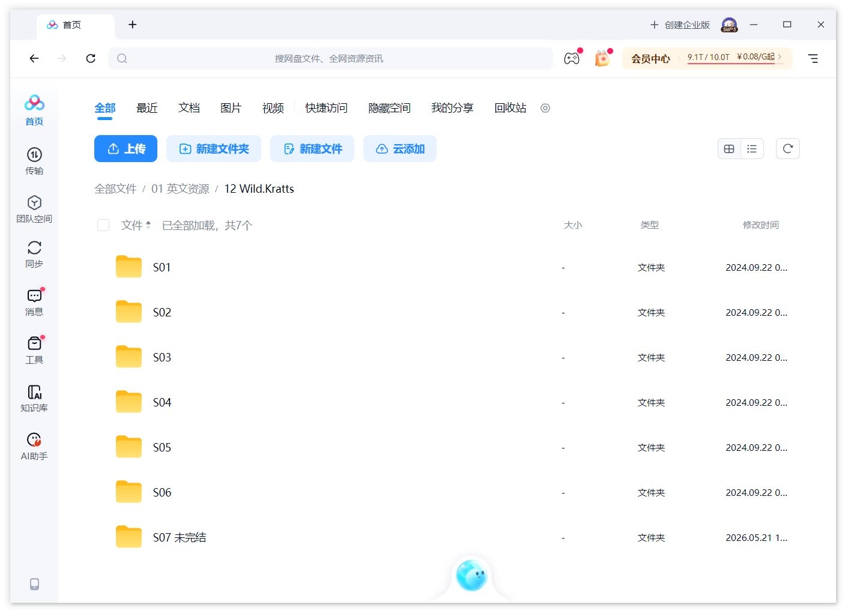848x616 pixels.
Task: Open a new tab with the plus icon
Action: pos(133,25)
